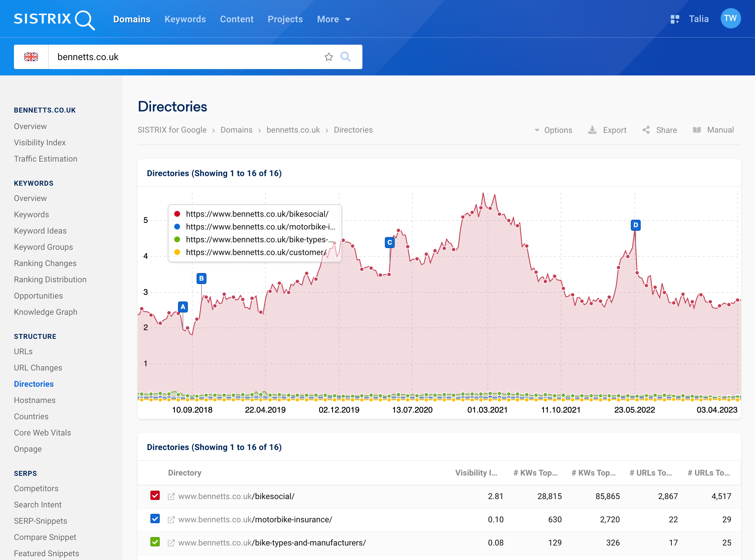This screenshot has width=755, height=560.
Task: Open Countries in sidebar
Action: (x=31, y=417)
